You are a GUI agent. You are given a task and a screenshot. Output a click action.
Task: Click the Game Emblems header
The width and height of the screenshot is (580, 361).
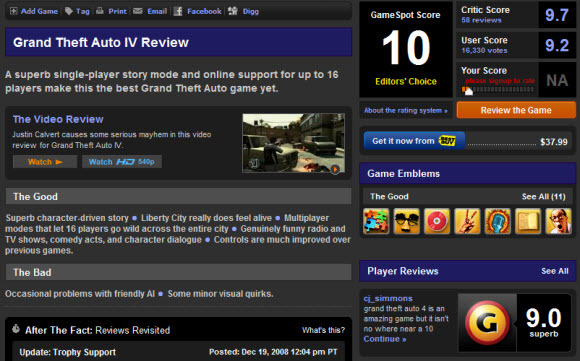click(468, 173)
